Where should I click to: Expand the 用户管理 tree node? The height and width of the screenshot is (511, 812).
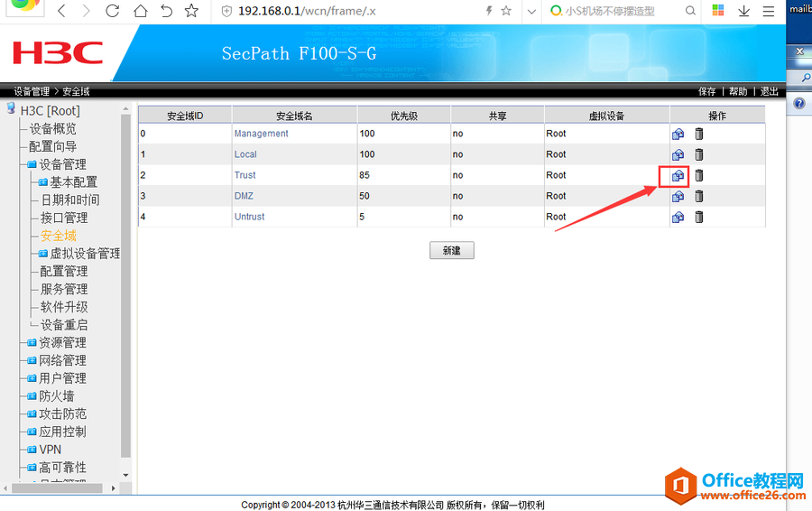coord(32,378)
